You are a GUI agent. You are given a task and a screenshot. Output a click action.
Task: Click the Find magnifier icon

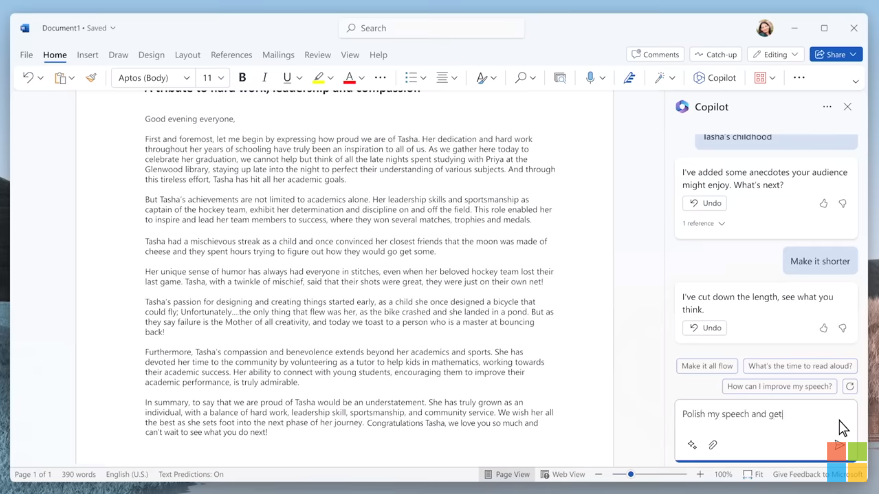(521, 78)
